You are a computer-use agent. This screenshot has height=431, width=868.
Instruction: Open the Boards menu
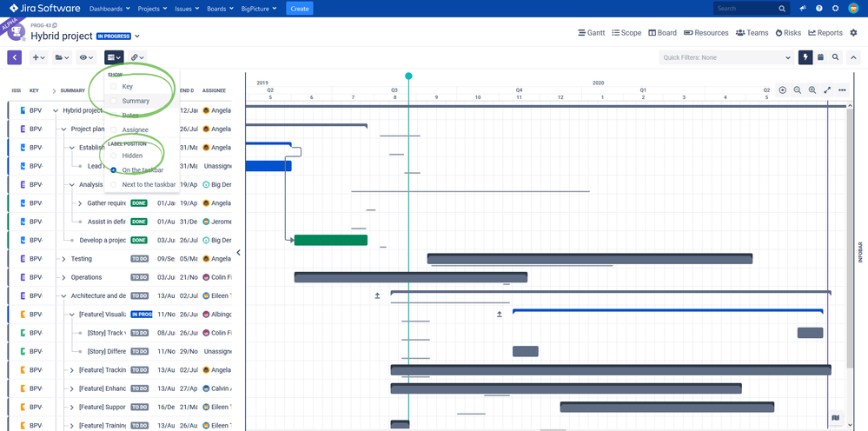tap(220, 9)
